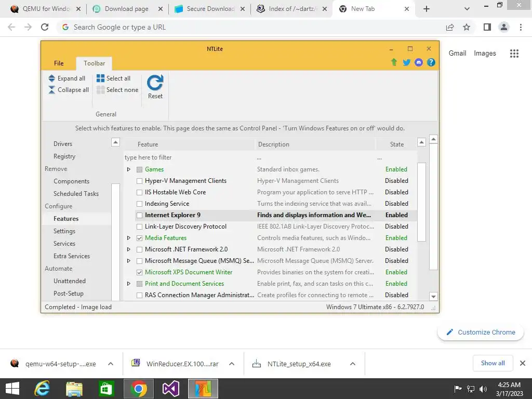Click Select none in NTLite toolbar
Viewport: 532px width, 399px height.
[118, 90]
